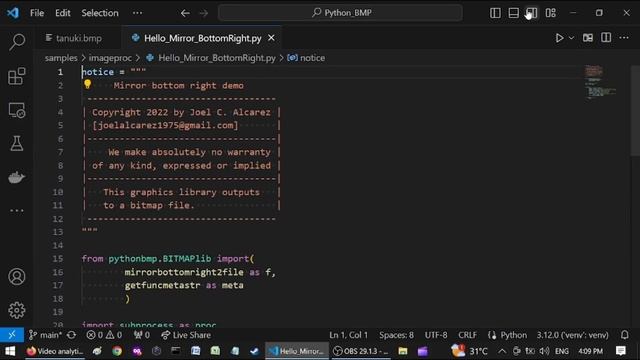Open changes diff icon in editor toolbar

click(588, 38)
